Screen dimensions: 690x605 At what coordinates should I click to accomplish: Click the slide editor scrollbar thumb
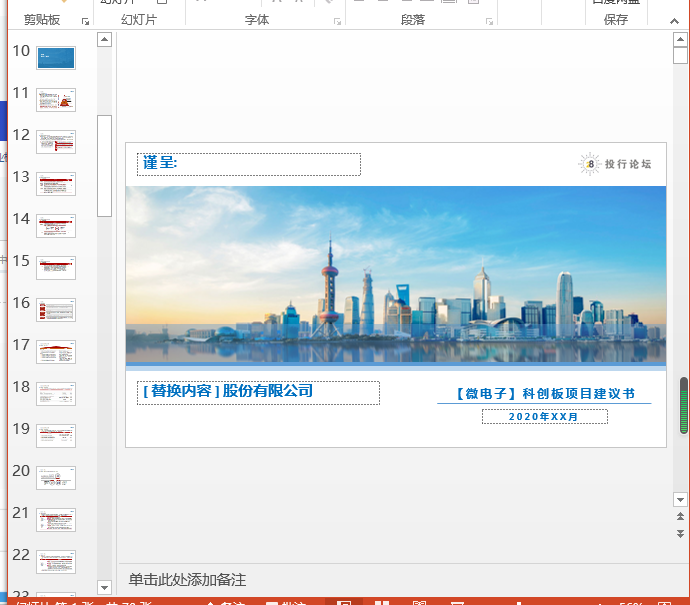point(680,55)
